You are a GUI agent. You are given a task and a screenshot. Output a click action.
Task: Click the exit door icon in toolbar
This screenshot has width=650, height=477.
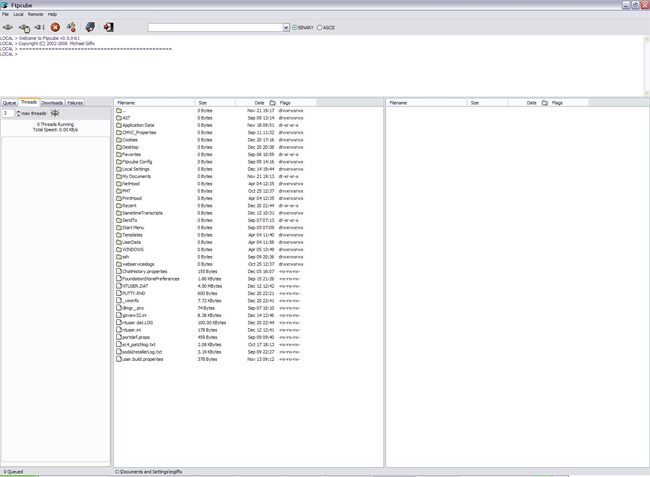coord(109,27)
